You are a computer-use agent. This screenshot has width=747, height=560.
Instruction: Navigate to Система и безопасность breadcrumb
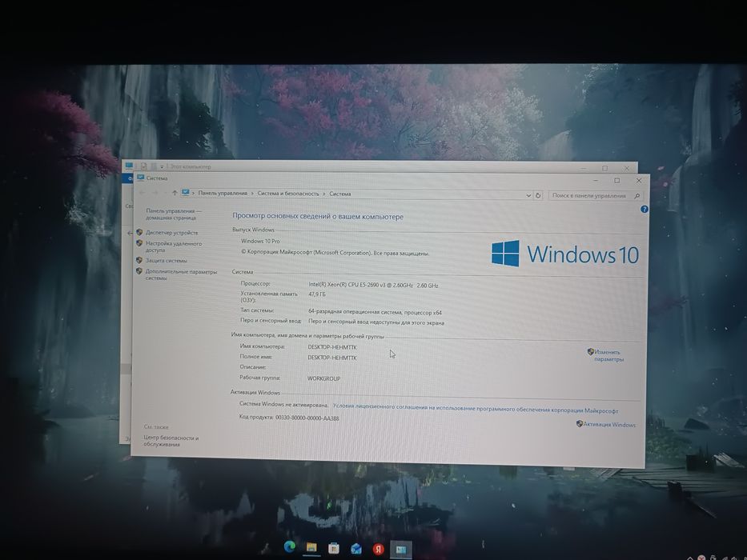point(287,194)
